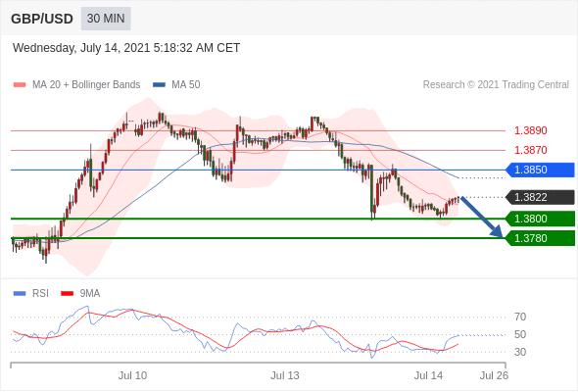This screenshot has width=578, height=392.
Task: Click the blue 1.3850 pivot price tag
Action: point(540,170)
